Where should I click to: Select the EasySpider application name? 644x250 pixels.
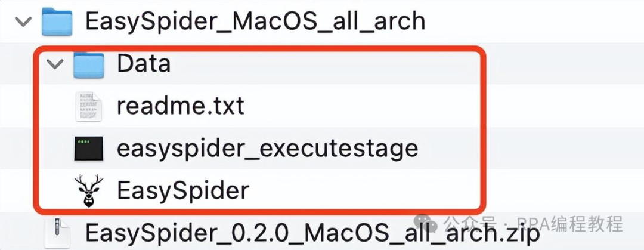183,191
